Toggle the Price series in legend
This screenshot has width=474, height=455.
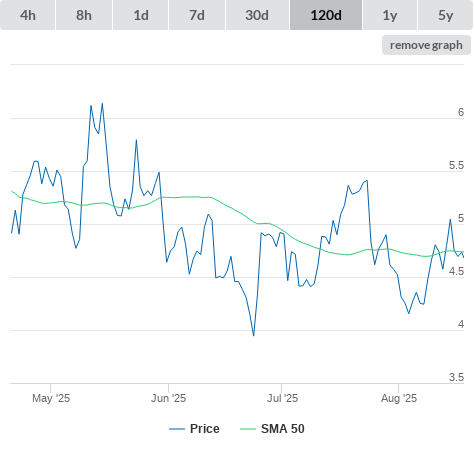205,429
